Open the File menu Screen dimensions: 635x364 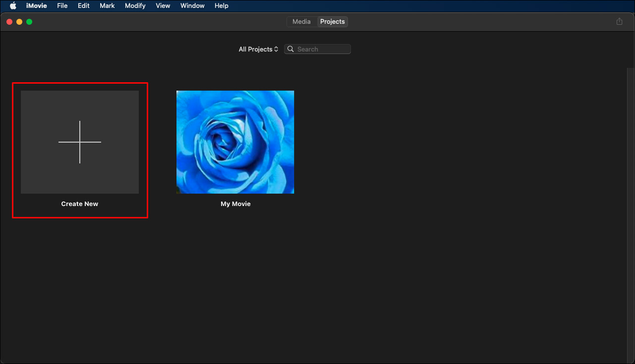point(62,5)
